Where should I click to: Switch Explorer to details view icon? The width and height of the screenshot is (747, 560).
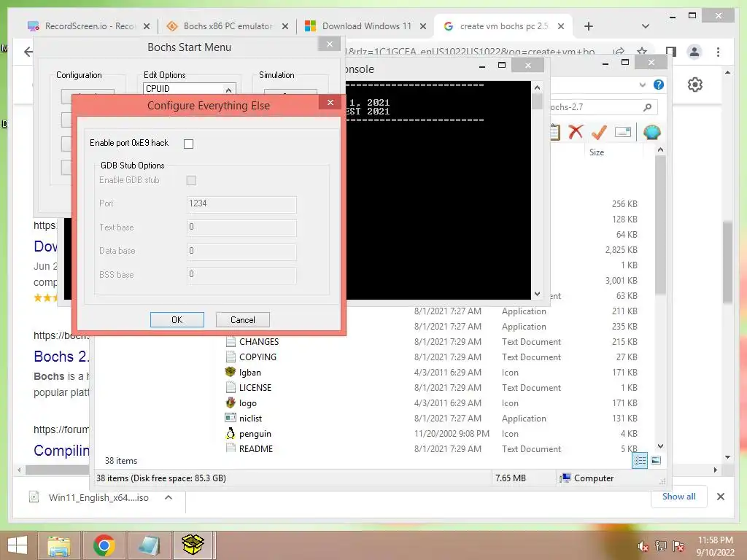[x=640, y=460]
